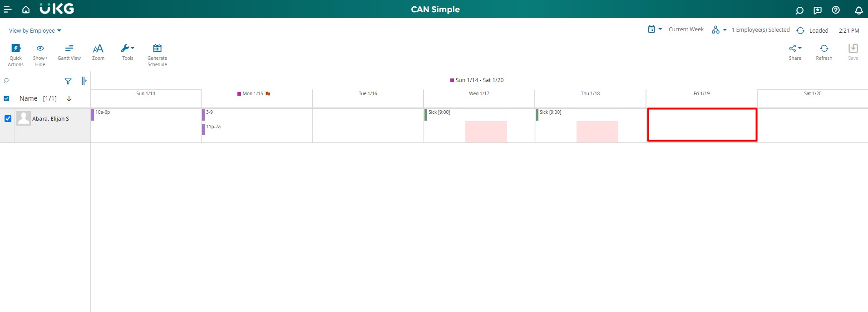Open the Share dropdown
This screenshot has height=312, width=868.
point(795,49)
